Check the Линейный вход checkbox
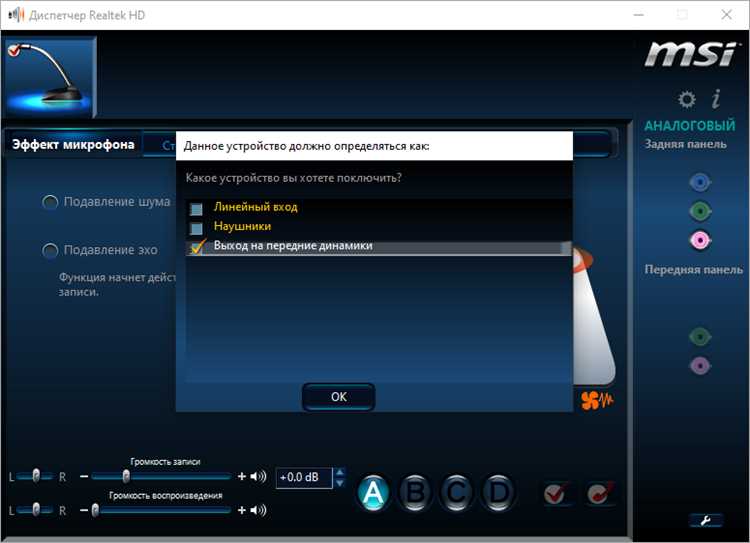This screenshot has width=750, height=543. [196, 209]
